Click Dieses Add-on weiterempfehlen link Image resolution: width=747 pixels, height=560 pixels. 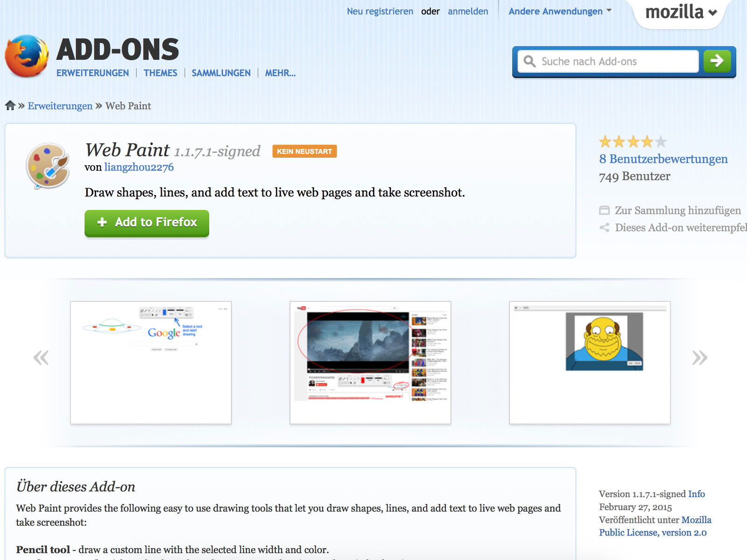tap(681, 228)
